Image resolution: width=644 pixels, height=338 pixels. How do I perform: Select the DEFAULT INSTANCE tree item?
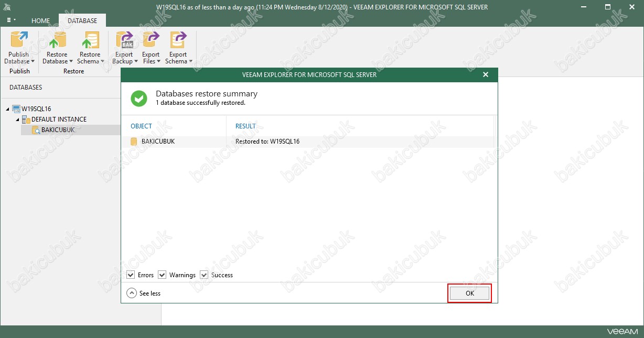59,119
